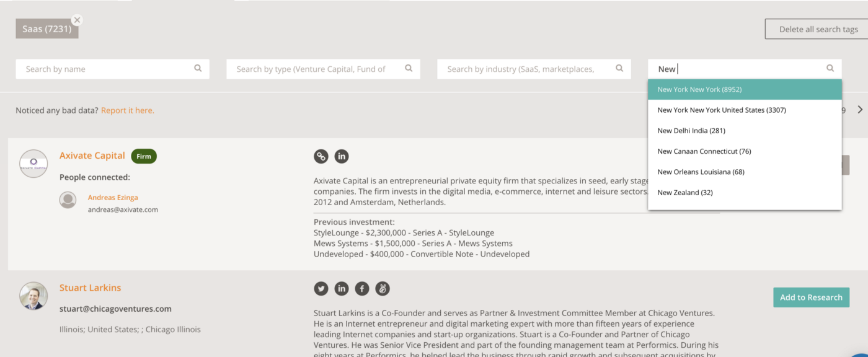Remove the Saas search tag
The image size is (868, 357).
(x=77, y=20)
